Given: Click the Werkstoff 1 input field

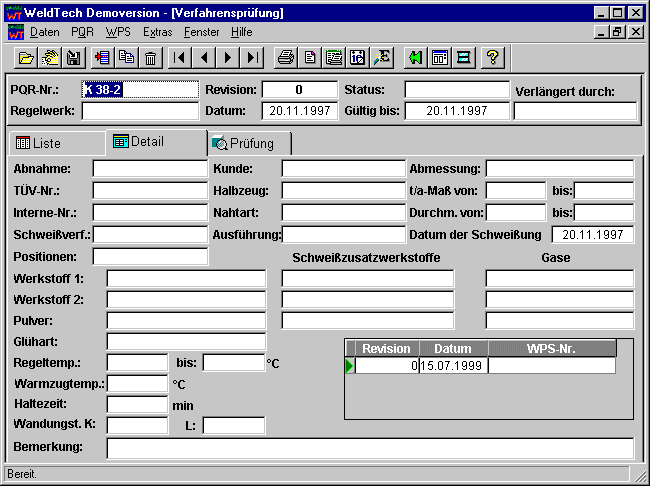Looking at the screenshot, I should click(186, 278).
